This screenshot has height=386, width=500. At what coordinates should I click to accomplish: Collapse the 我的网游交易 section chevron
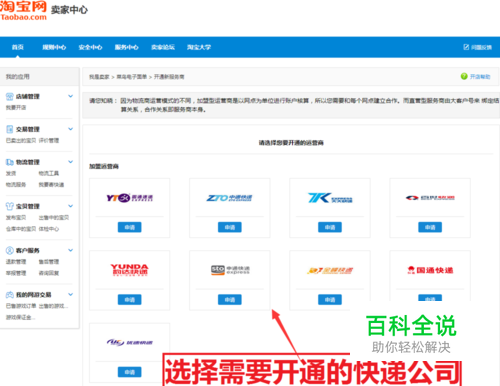point(70,294)
